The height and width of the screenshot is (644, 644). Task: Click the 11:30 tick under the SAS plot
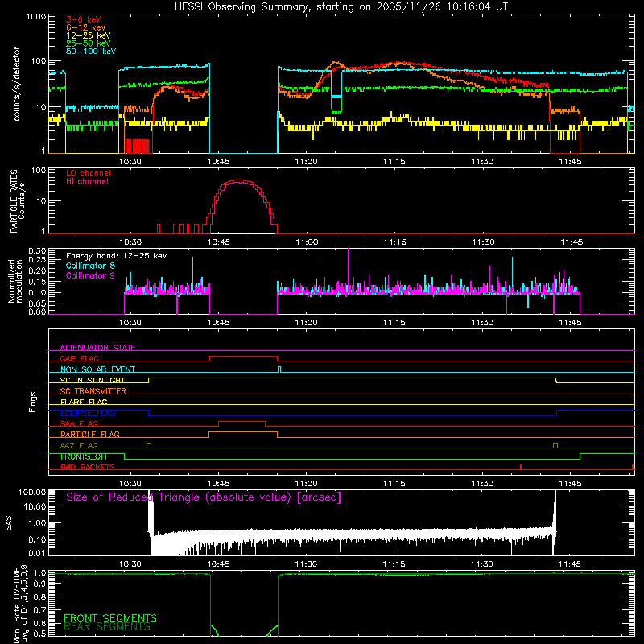click(481, 564)
